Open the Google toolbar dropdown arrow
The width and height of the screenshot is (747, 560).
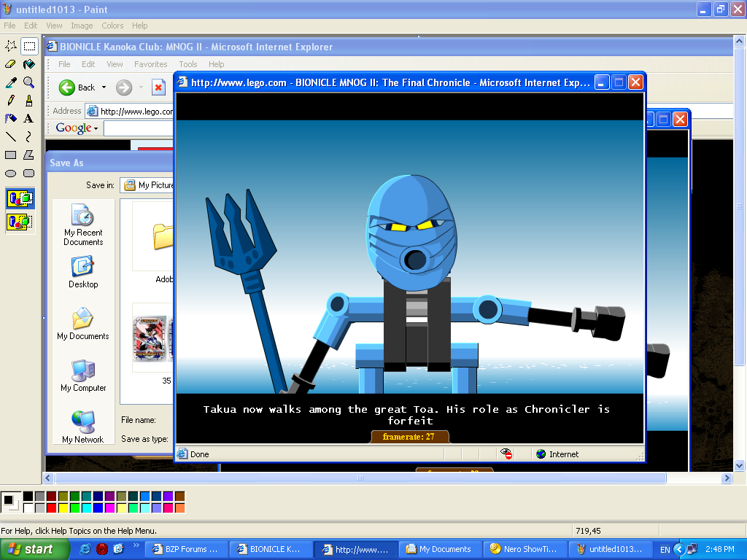[96, 128]
